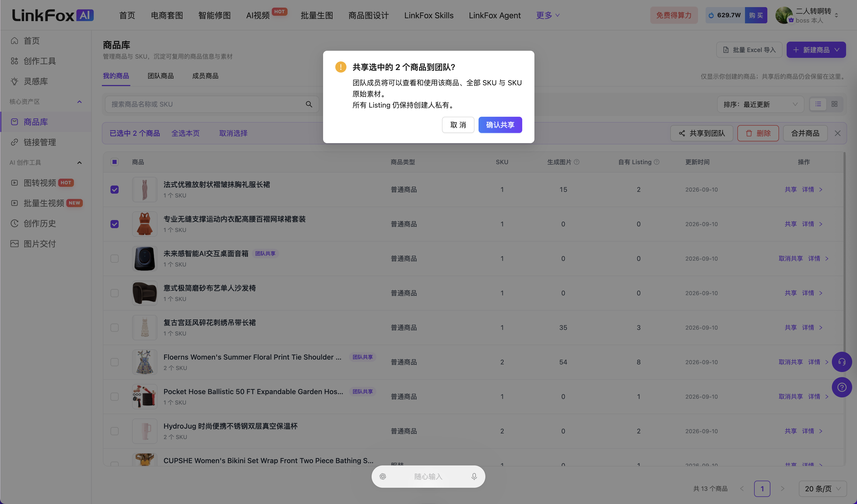857x504 pixels.
Task: Check 意式极简磨砂布艺单人沙发椅 checkbox
Action: click(x=115, y=293)
